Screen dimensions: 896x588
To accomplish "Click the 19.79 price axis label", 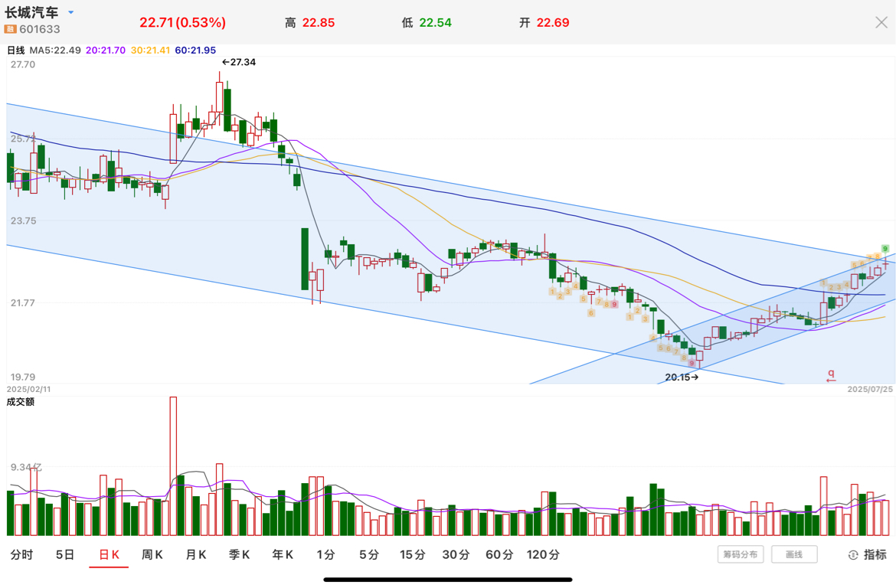I will (23, 377).
